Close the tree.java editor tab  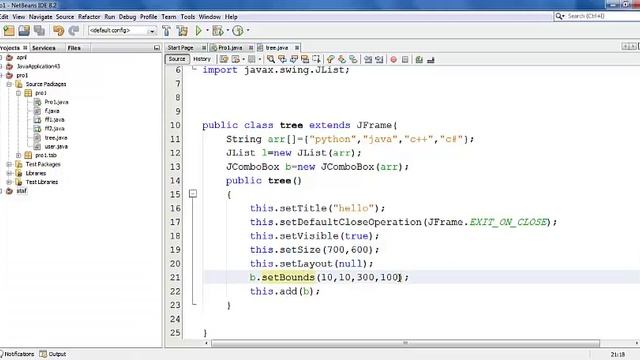tap(297, 48)
